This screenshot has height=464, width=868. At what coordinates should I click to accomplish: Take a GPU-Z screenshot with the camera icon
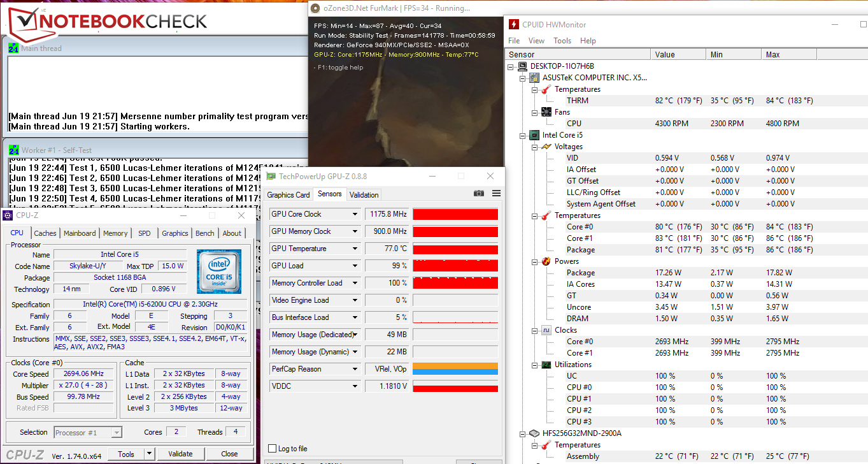(x=479, y=194)
